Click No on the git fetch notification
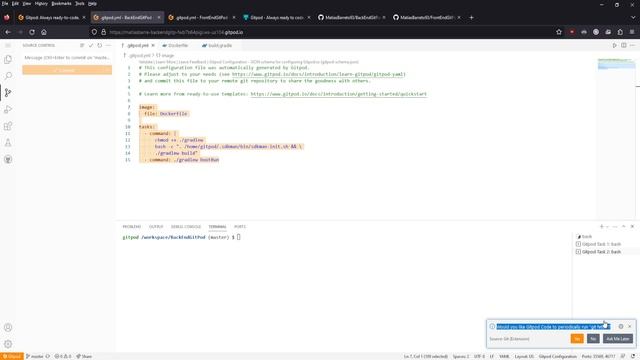Image resolution: width=640 pixels, height=360 pixels. pyautogui.click(x=593, y=339)
